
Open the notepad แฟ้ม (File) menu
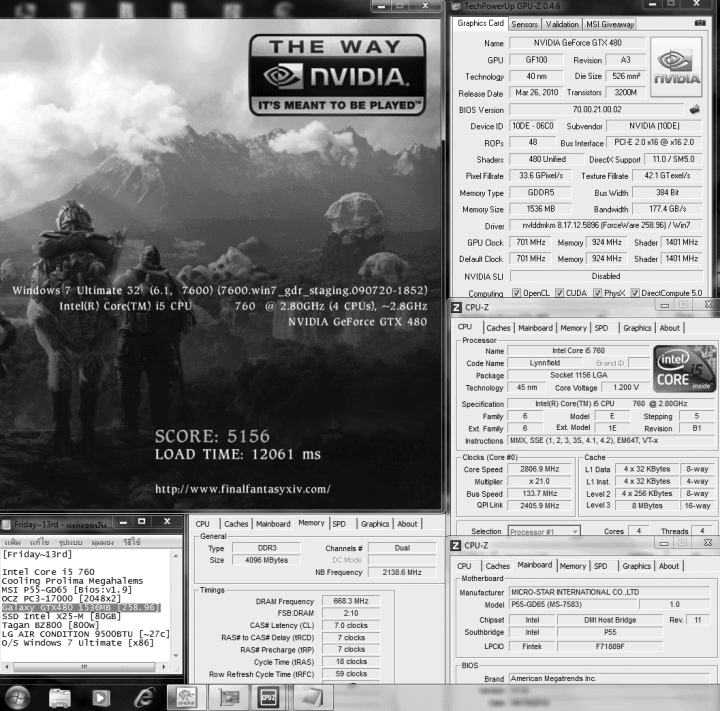tap(12, 542)
